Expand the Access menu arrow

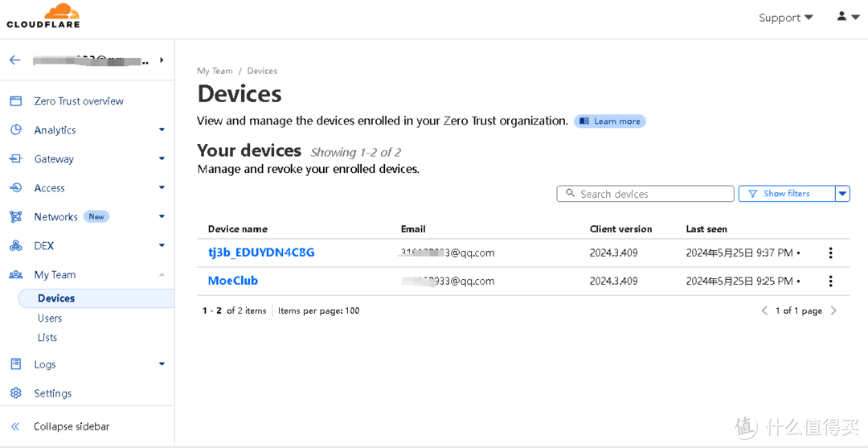click(162, 187)
